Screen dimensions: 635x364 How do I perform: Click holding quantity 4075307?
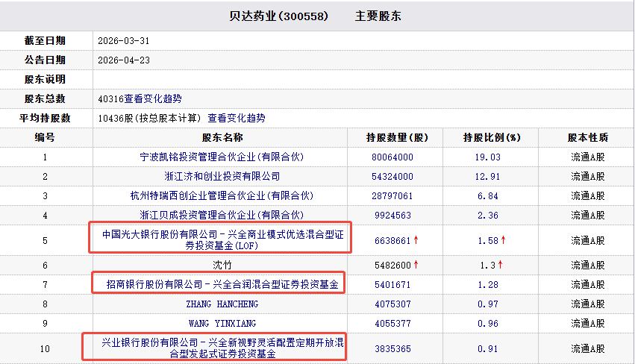click(392, 304)
